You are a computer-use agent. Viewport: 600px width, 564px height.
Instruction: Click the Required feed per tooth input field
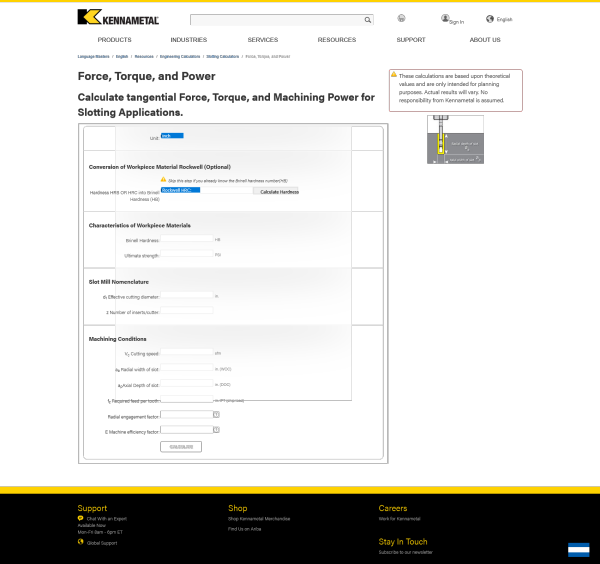[x=187, y=399]
